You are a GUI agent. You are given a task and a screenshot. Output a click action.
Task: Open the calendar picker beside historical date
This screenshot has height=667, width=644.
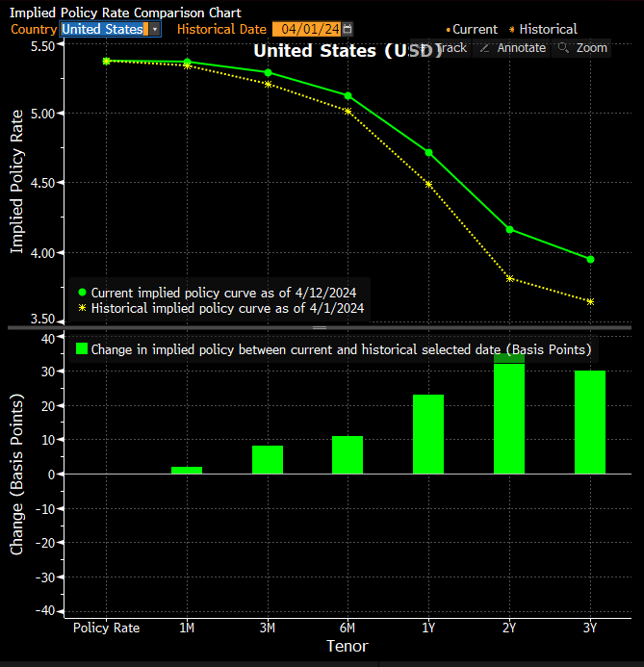(x=348, y=29)
